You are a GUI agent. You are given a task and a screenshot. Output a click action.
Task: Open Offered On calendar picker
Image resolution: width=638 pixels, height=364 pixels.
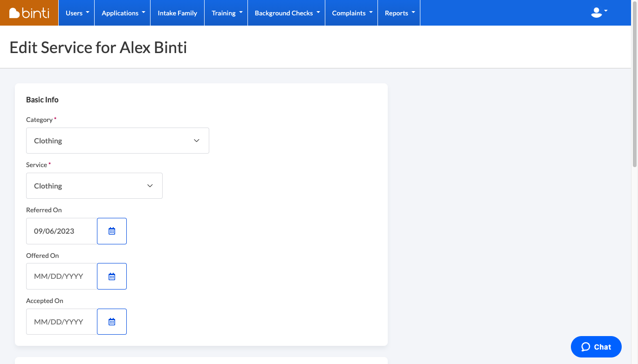pyautogui.click(x=112, y=276)
